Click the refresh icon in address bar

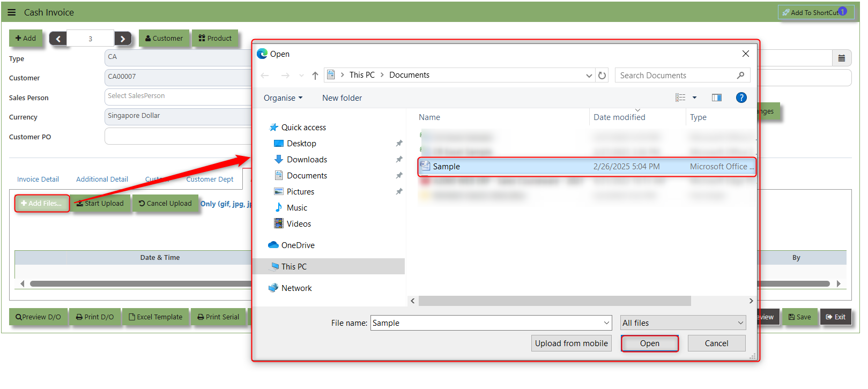(x=602, y=76)
